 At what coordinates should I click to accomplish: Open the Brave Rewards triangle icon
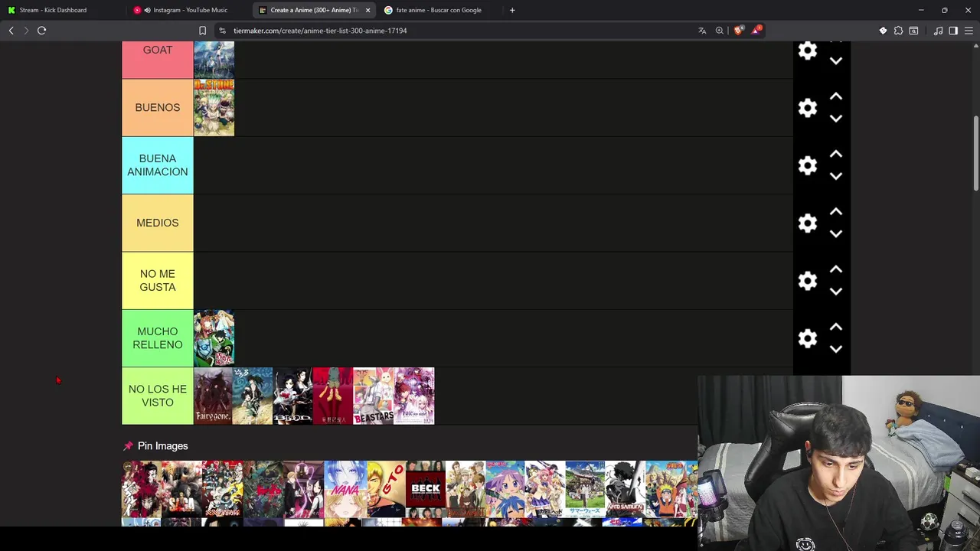coord(756,31)
